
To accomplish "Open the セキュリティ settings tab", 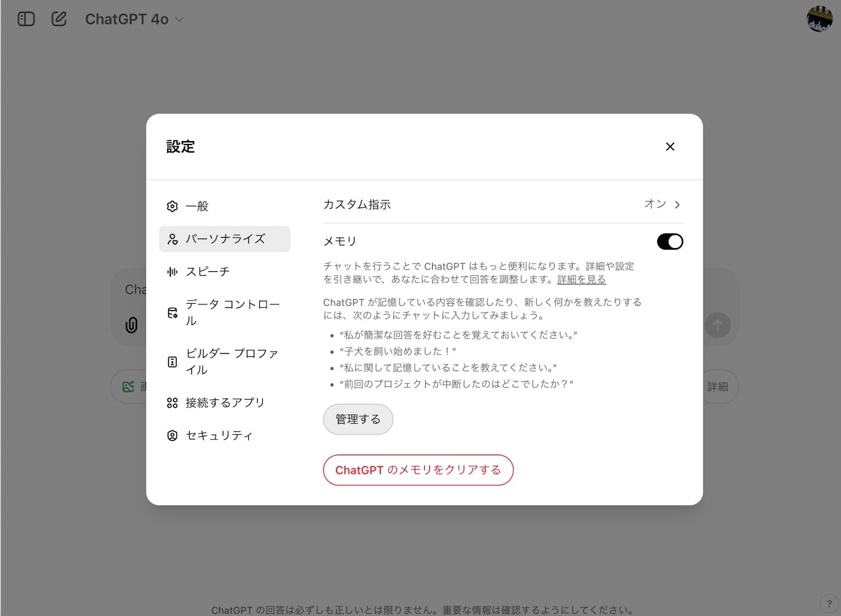I will pos(224,435).
